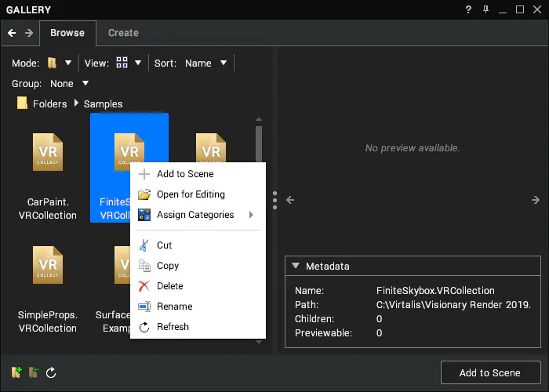This screenshot has height=392, width=549.
Task: Click the back arrow beside the Browse tab
Action: [12, 33]
